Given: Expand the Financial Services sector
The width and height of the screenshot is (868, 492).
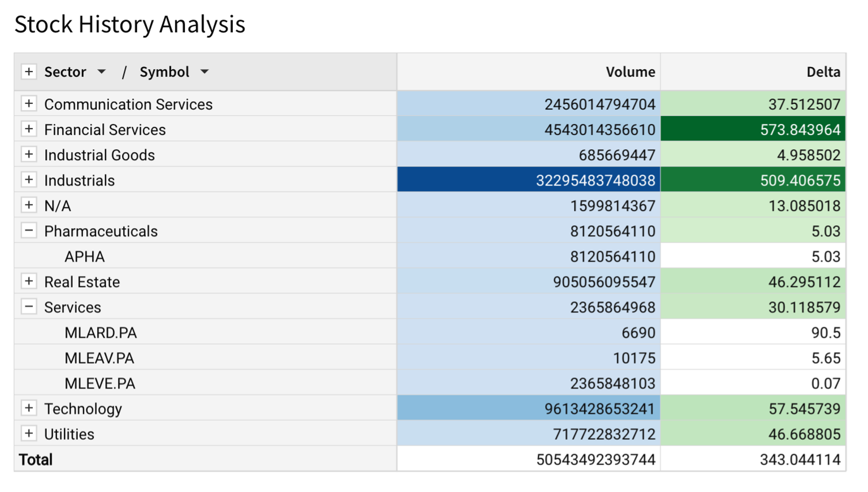Looking at the screenshot, I should click(29, 129).
